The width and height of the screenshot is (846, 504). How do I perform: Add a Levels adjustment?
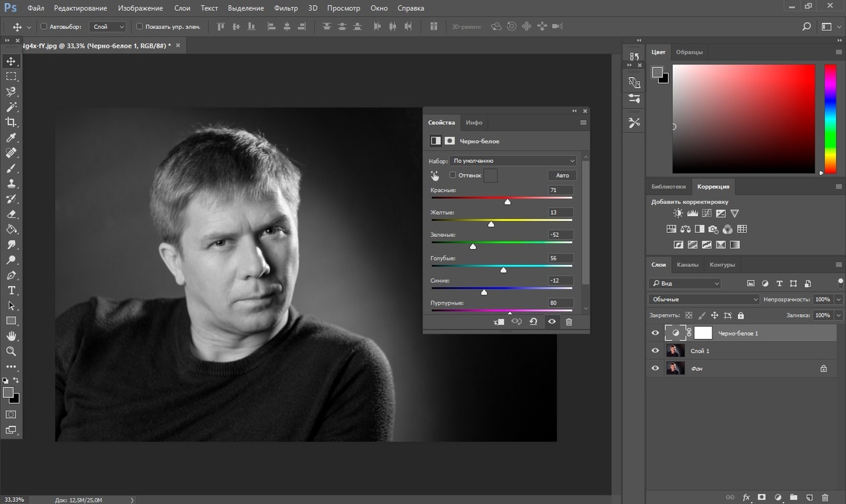click(x=692, y=213)
